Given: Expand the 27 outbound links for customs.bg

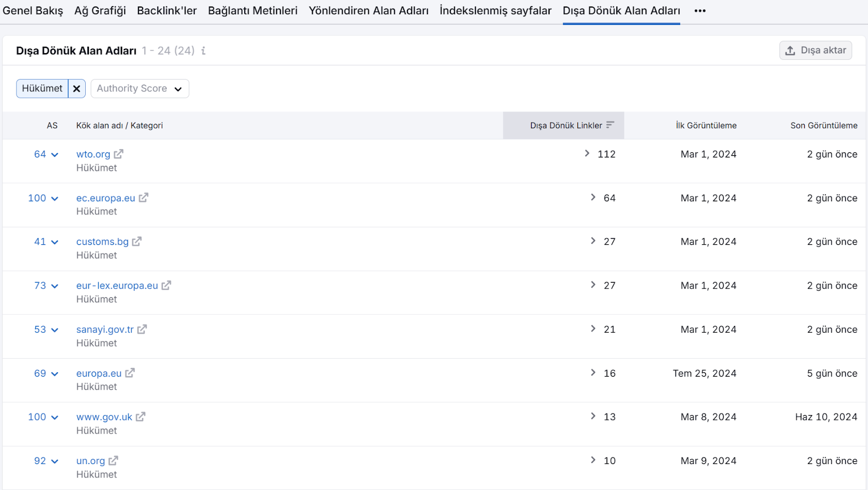Looking at the screenshot, I should [593, 241].
